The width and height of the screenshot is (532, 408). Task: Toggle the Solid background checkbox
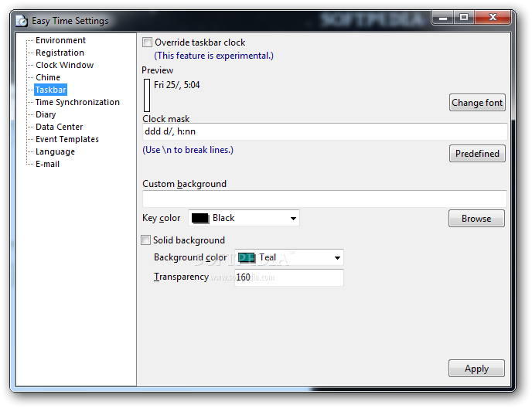coord(145,240)
